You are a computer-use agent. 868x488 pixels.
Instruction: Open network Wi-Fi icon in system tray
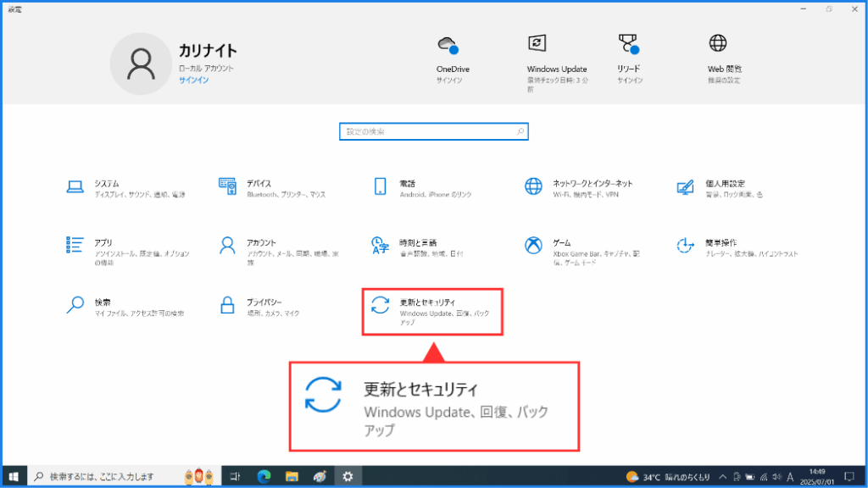[764, 477]
